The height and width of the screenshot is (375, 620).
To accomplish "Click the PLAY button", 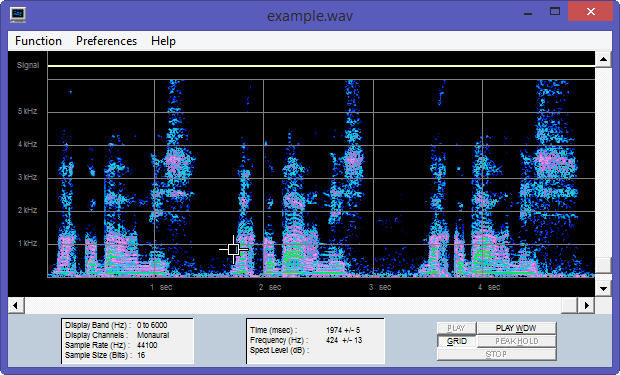I will [x=457, y=328].
